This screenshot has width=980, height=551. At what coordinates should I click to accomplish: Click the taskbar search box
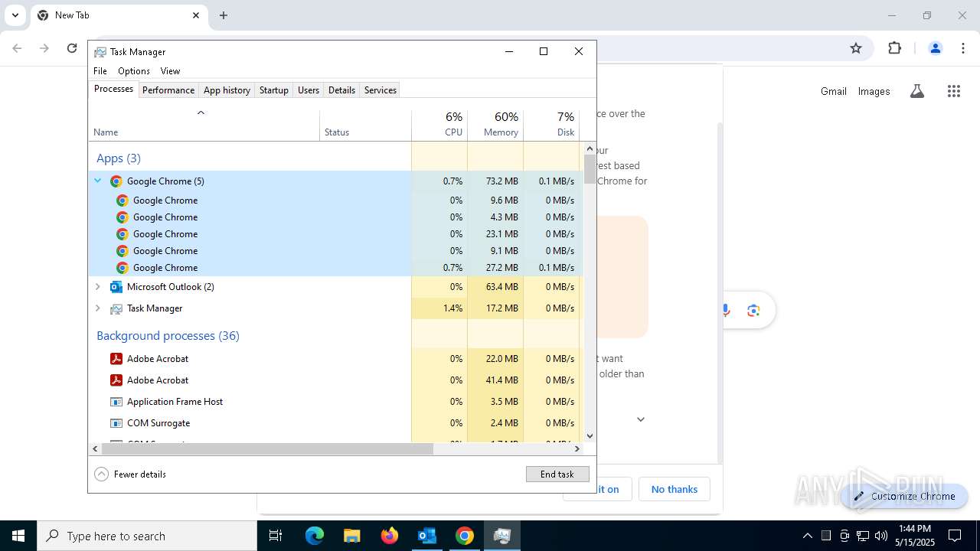click(x=147, y=536)
